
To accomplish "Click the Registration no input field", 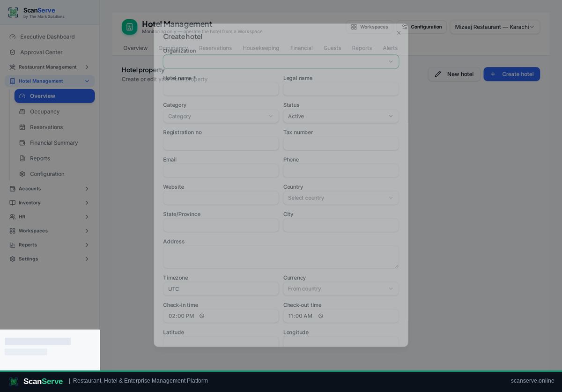I will coord(221,143).
